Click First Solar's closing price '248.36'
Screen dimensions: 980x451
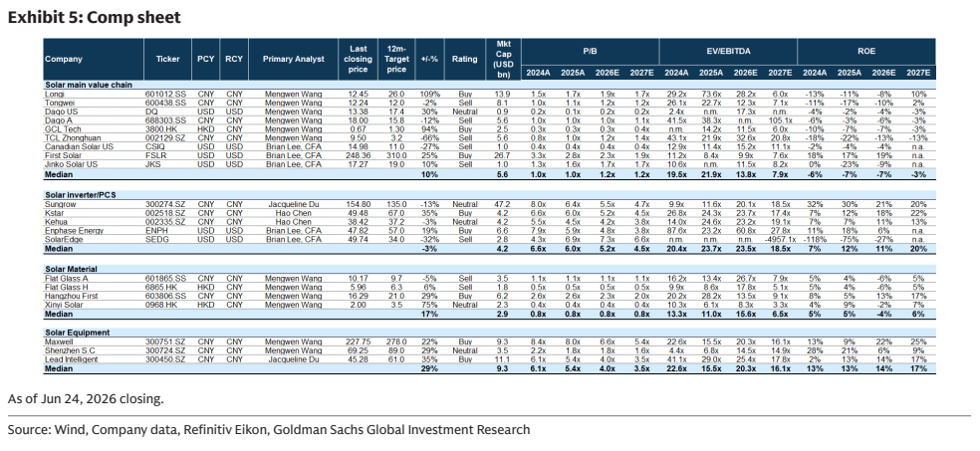coord(359,155)
